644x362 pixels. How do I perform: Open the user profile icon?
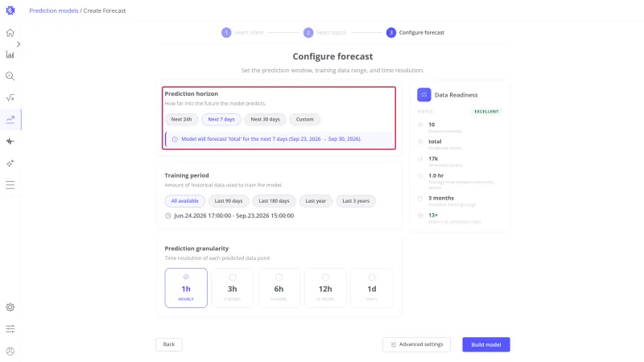(x=10, y=351)
